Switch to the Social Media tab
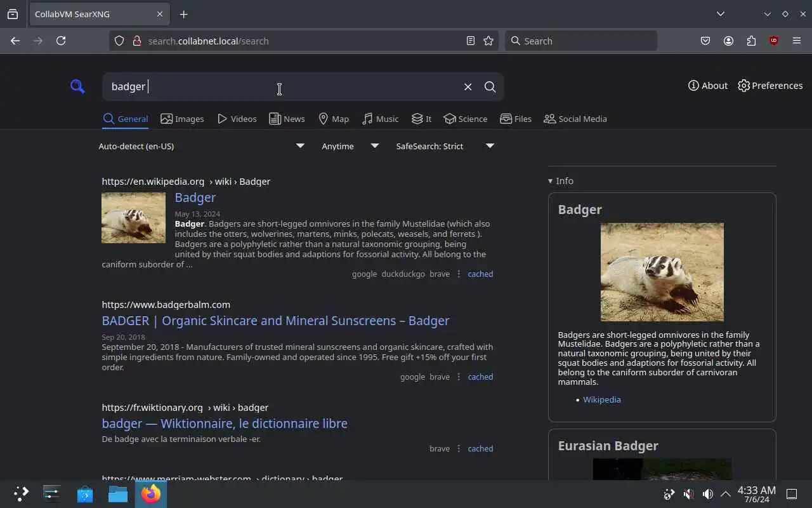Viewport: 812px width, 508px height. tap(575, 119)
